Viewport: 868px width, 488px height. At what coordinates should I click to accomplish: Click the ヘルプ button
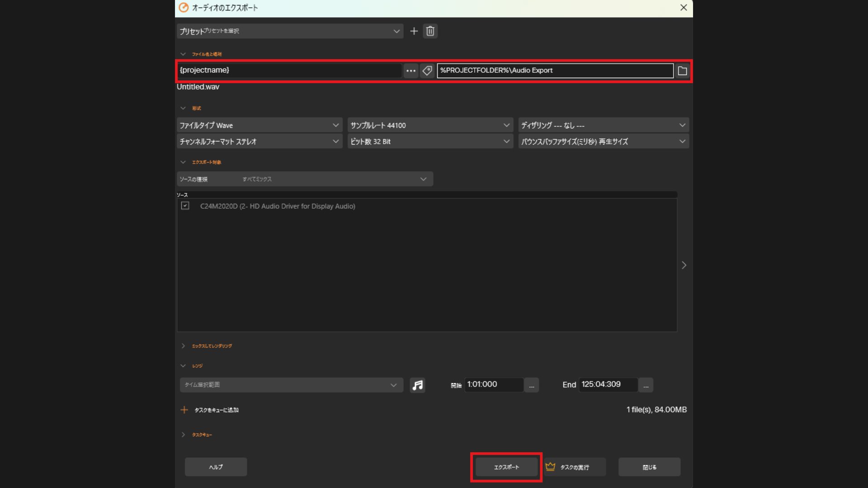coord(216,467)
